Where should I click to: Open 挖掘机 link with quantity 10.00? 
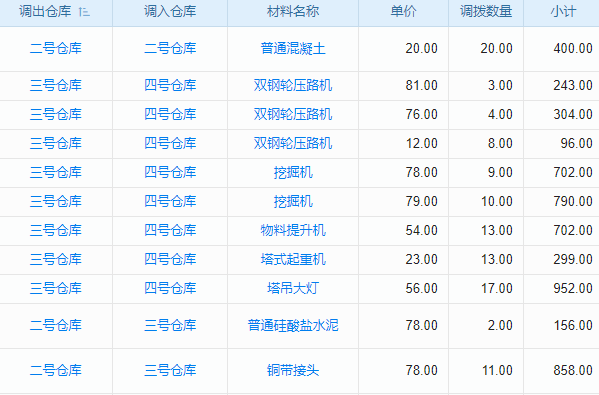coord(293,201)
